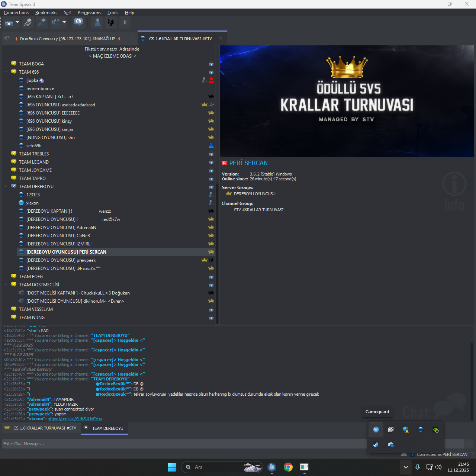Open the speaker mute dropdown arrow
This screenshot has height=476, width=476.
(x=64, y=22)
